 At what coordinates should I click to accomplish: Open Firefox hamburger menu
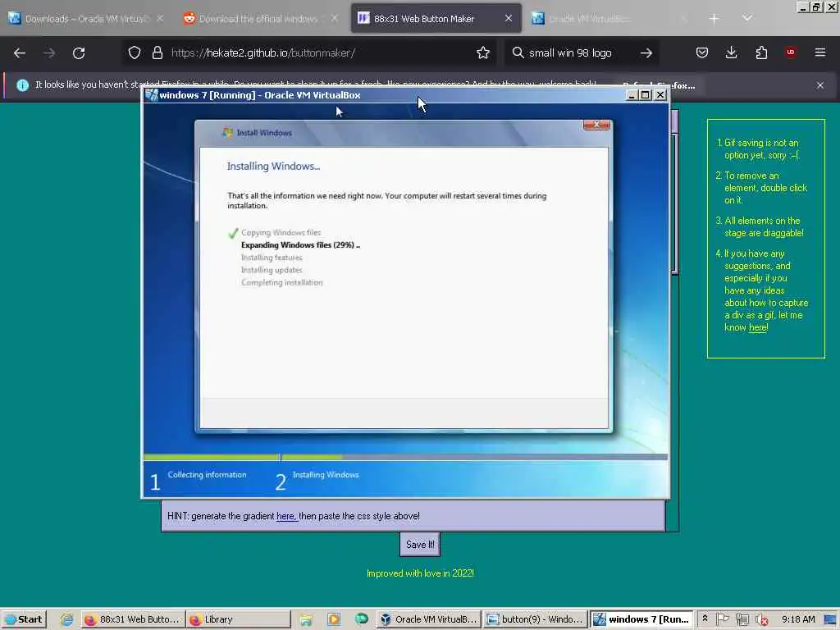click(x=820, y=52)
